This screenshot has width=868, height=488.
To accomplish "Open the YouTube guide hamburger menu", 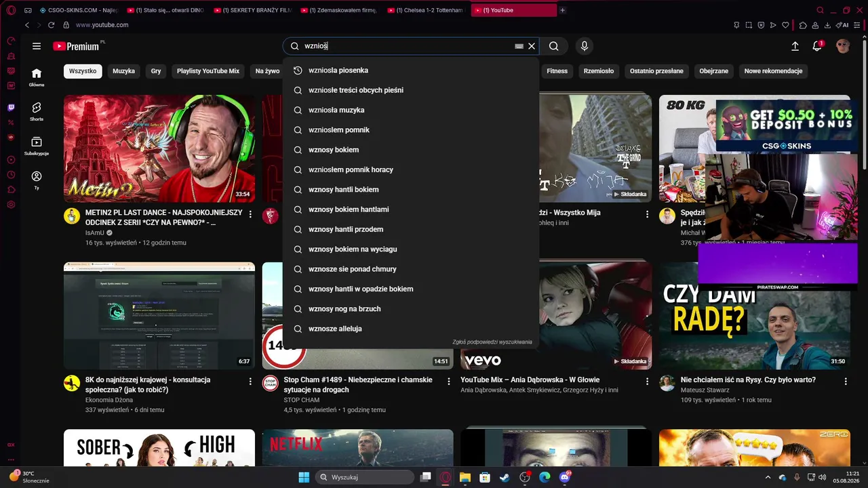I will point(37,46).
